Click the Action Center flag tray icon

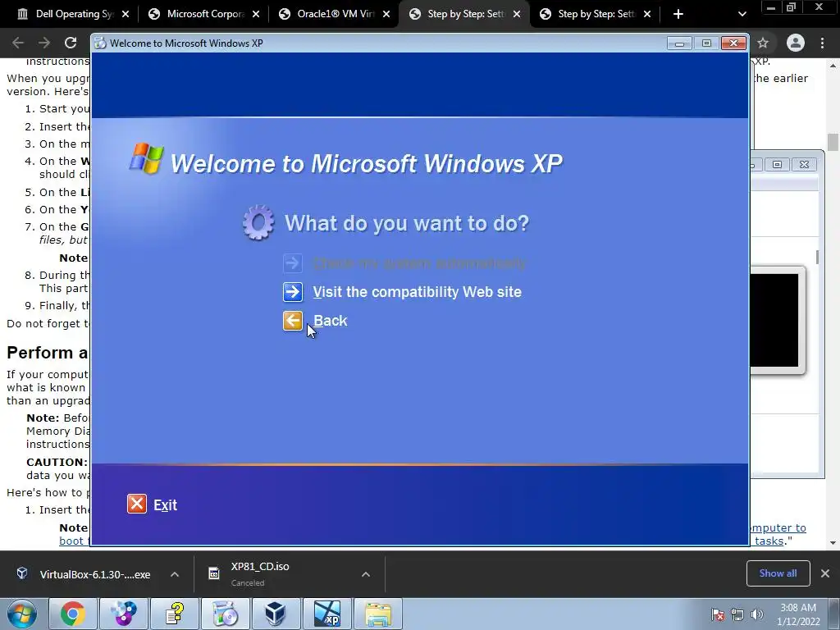[718, 614]
